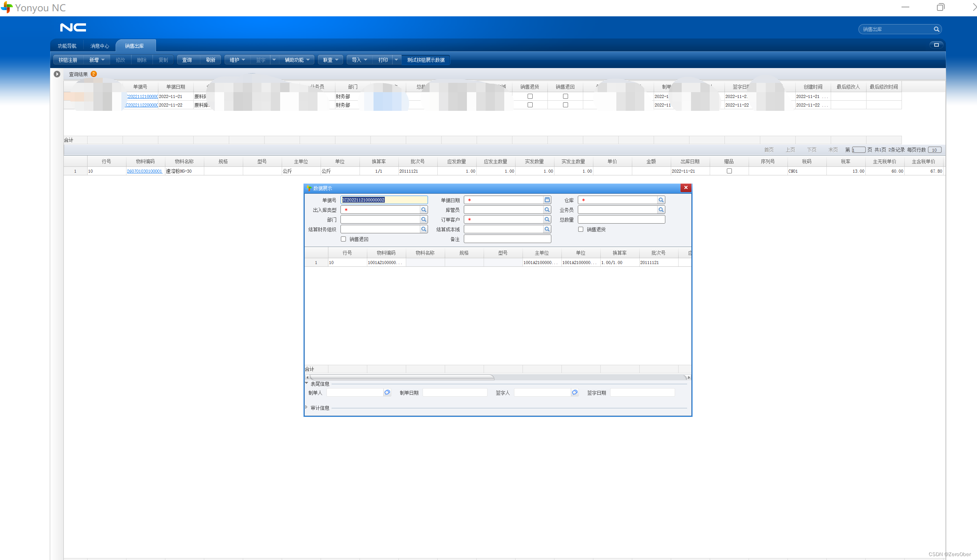Click magnifier in 出入库类型 field

424,210
